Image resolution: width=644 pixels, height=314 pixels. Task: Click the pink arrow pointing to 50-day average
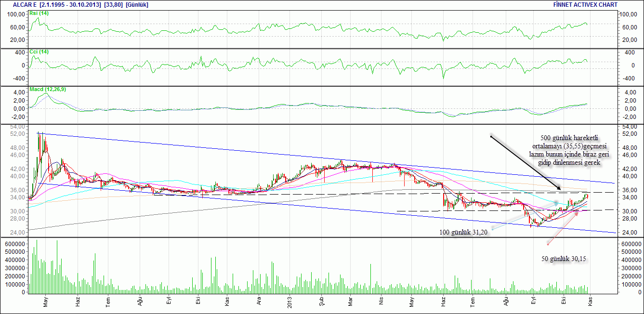click(x=563, y=228)
